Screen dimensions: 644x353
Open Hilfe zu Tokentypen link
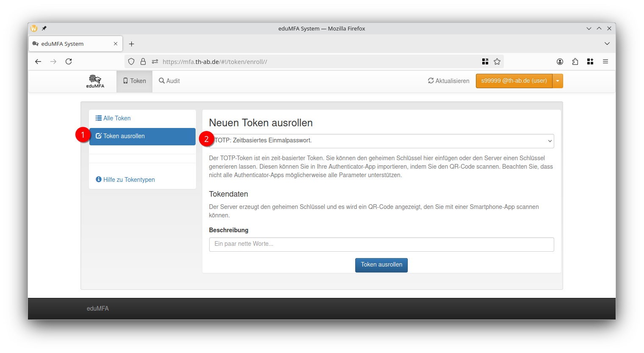pyautogui.click(x=125, y=180)
